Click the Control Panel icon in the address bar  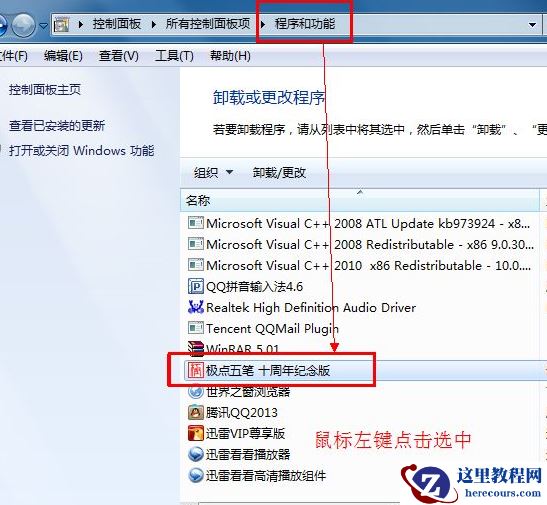click(62, 24)
